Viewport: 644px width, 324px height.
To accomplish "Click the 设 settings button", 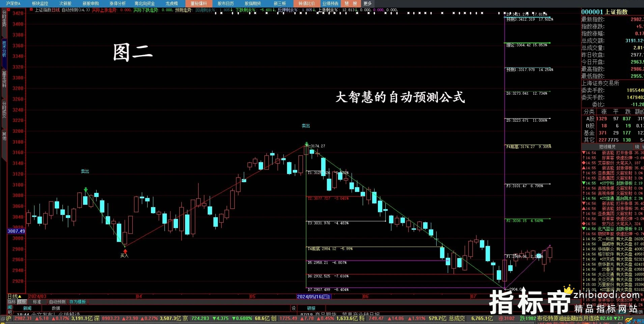I will pyautogui.click(x=293, y=308).
